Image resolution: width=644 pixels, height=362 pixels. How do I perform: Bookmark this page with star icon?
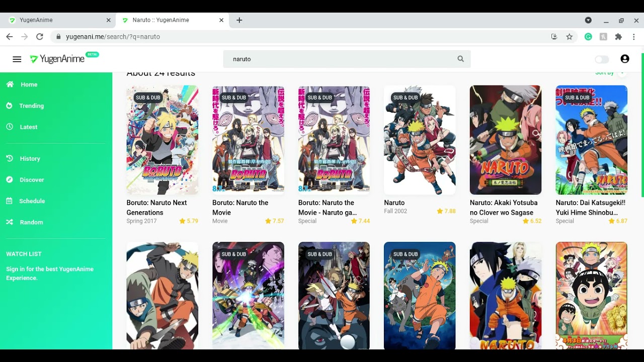[569, 37]
